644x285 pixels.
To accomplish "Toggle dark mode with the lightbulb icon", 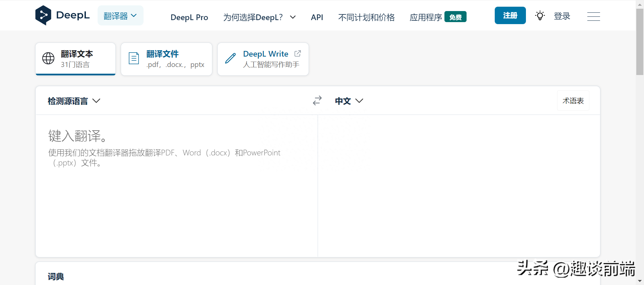I will [x=540, y=16].
